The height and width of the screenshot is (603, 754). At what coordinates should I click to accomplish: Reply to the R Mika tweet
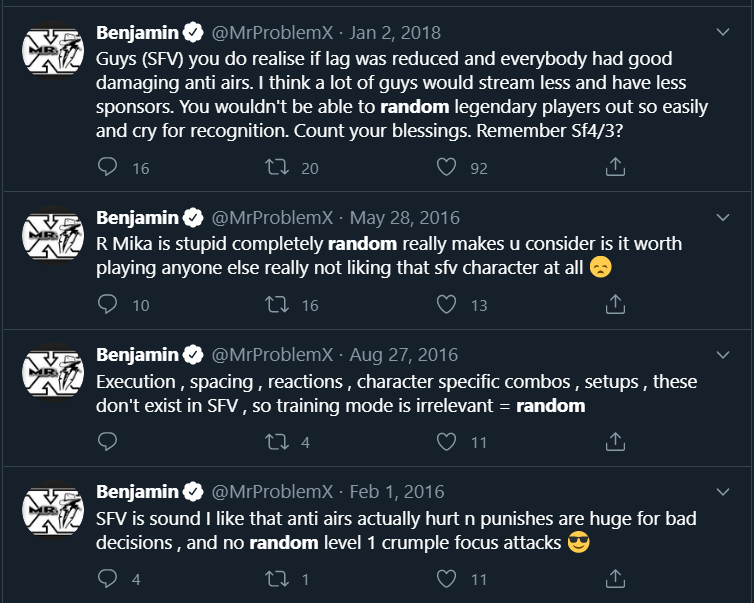[x=108, y=304]
